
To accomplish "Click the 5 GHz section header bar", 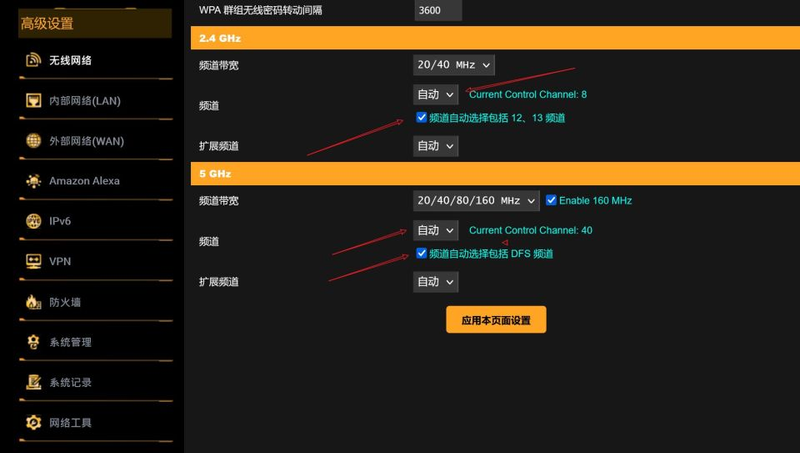I will [x=495, y=173].
